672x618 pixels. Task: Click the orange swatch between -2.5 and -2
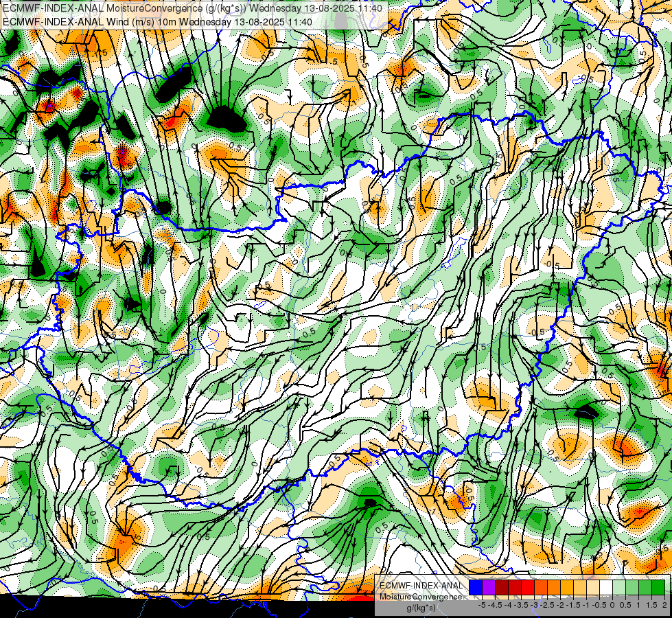(x=554, y=587)
